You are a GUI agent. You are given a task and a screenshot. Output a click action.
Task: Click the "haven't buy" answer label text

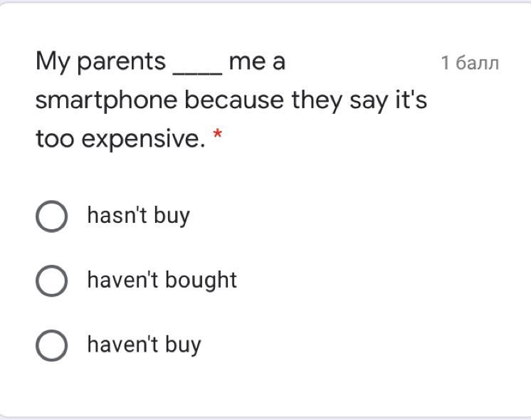pyautogui.click(x=144, y=345)
